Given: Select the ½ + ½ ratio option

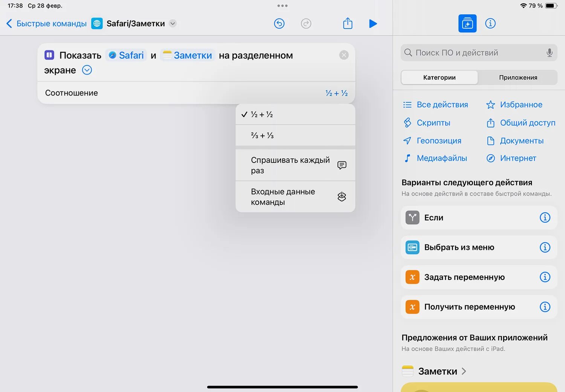Looking at the screenshot, I should tap(295, 114).
